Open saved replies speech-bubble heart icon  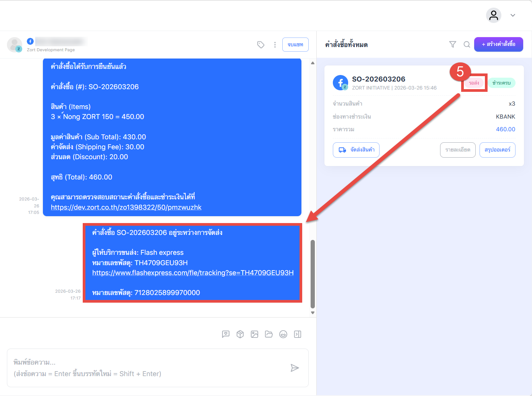[226, 334]
